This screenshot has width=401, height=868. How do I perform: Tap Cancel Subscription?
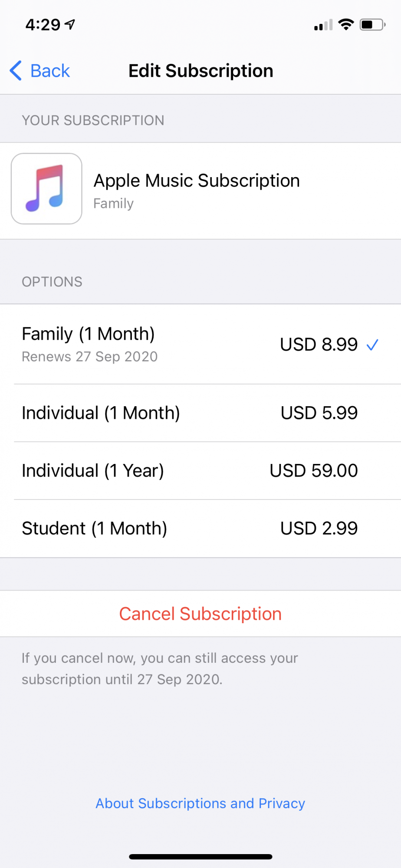coord(200,614)
